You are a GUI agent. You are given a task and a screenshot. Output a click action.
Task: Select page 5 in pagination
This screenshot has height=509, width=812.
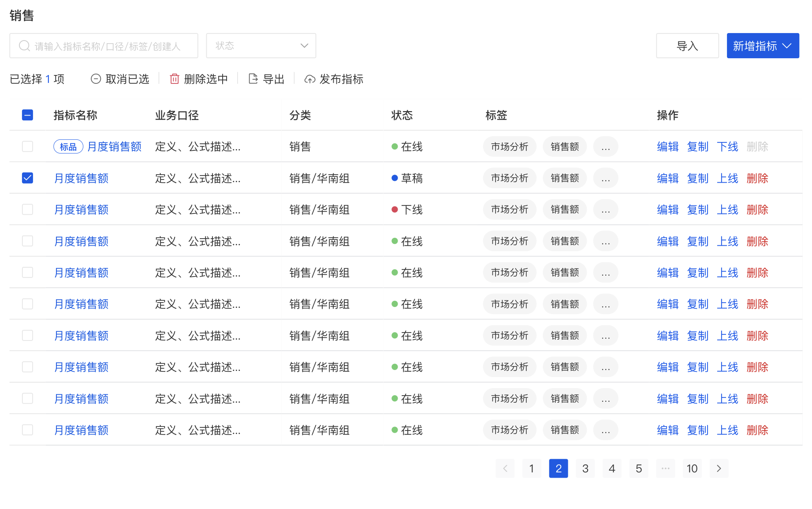point(639,468)
